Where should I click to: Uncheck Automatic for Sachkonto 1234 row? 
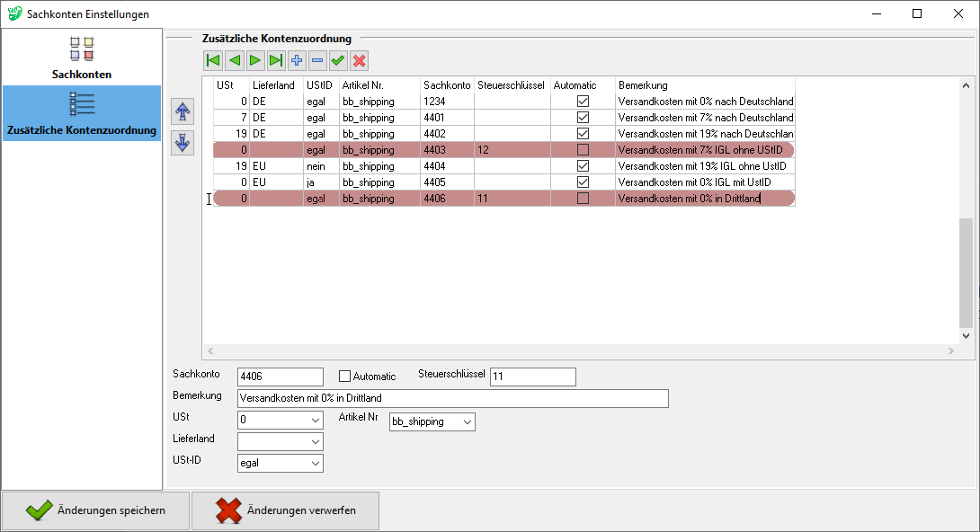583,102
